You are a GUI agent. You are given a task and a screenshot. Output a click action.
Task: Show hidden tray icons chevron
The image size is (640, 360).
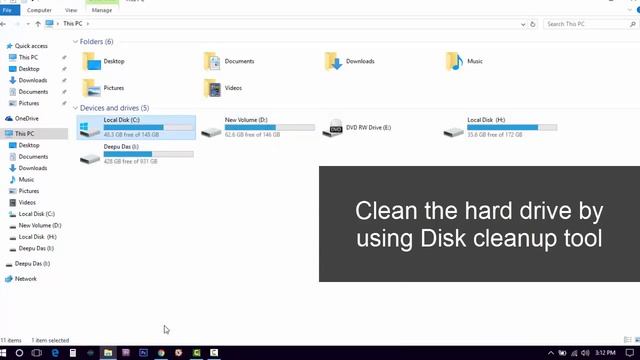point(551,353)
